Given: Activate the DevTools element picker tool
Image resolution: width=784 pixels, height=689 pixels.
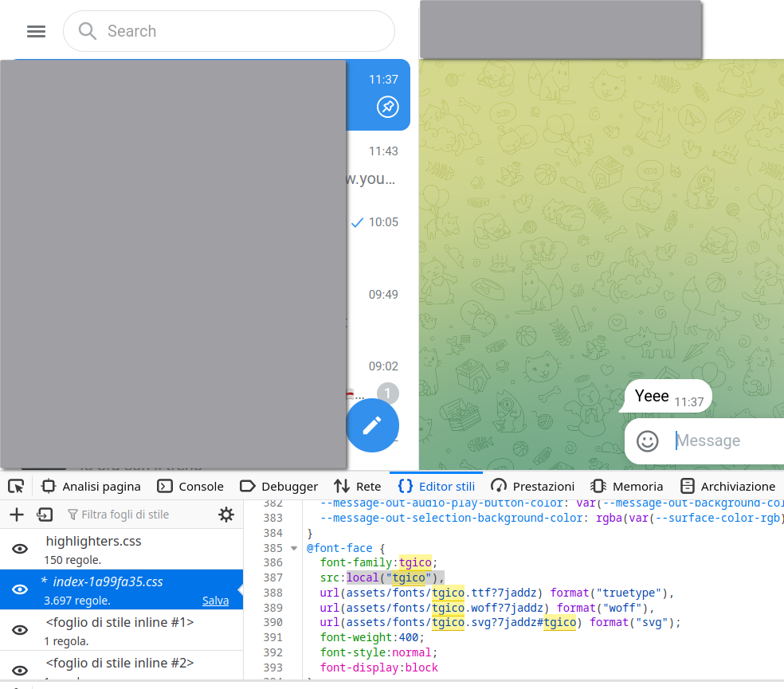Looking at the screenshot, I should (15, 485).
